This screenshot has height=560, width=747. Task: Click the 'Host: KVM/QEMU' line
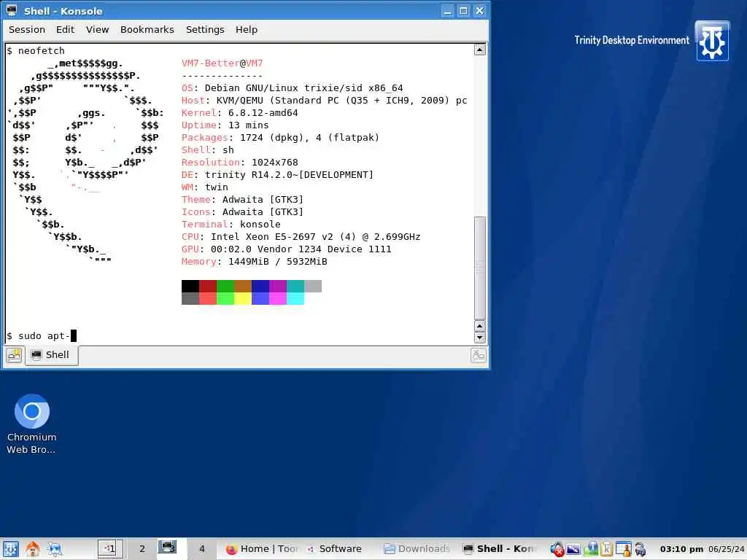[x=324, y=100]
